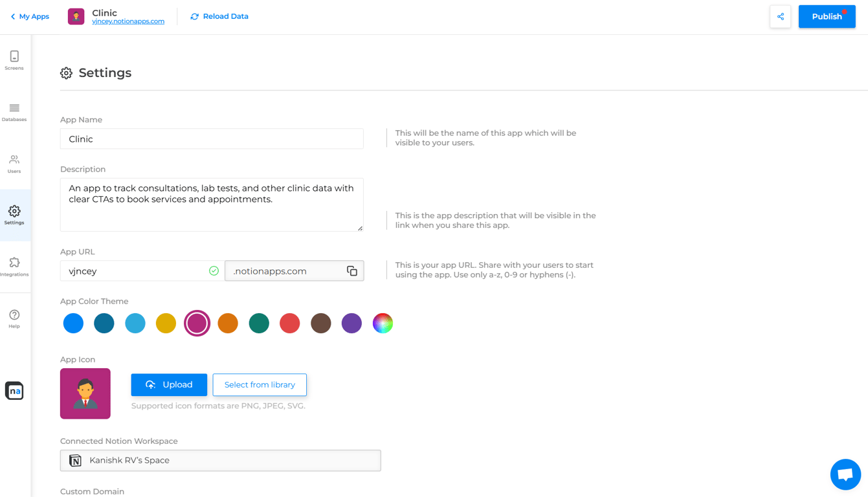Go back to My Apps
Screen dimensions: 868x497
[30, 17]
